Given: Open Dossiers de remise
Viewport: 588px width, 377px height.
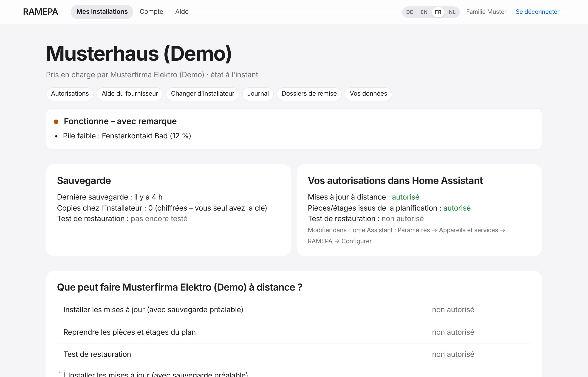Looking at the screenshot, I should (x=309, y=94).
